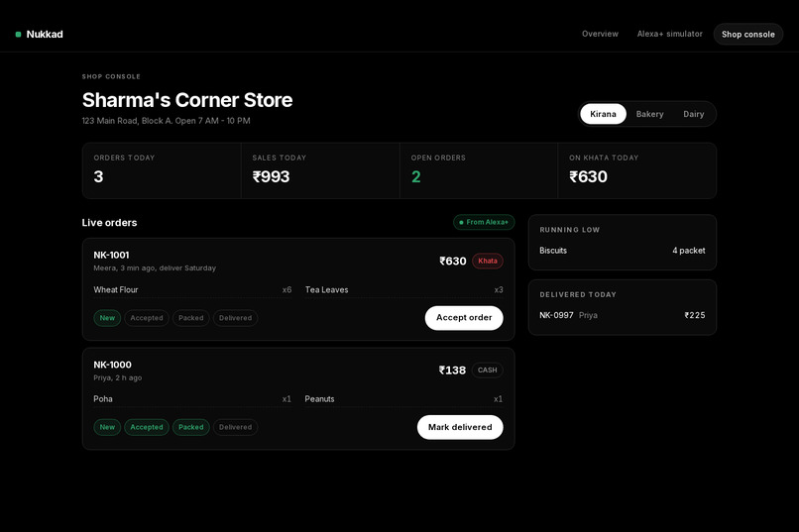Viewport: 799px width, 532px height.
Task: Click the Khata payment badge on NK-1001
Action: tap(487, 261)
